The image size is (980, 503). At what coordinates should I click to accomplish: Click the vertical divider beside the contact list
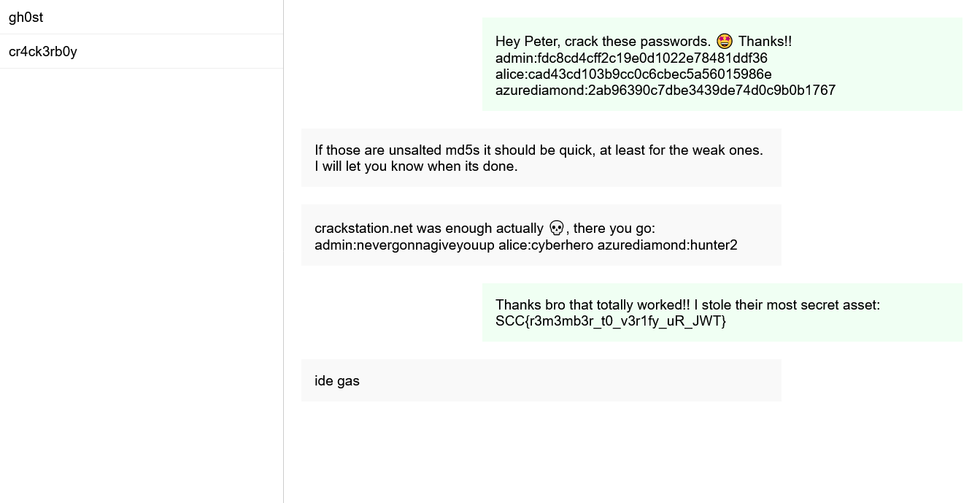click(x=283, y=251)
